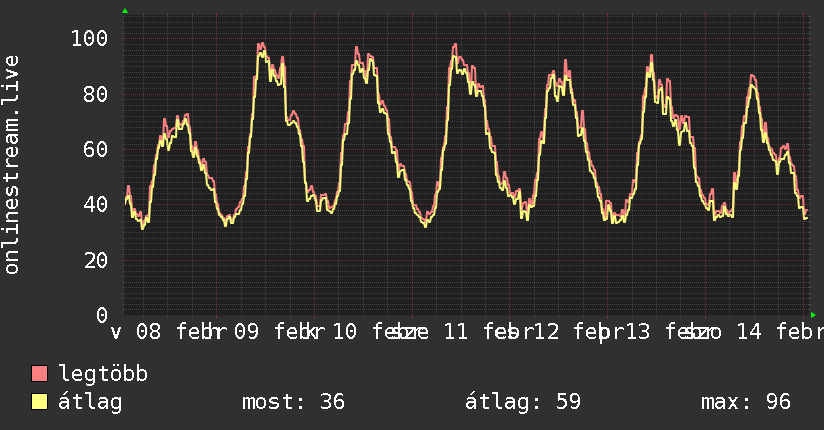The width and height of the screenshot is (824, 430).
Task: Click the 'most: 36' value
Action: point(293,402)
